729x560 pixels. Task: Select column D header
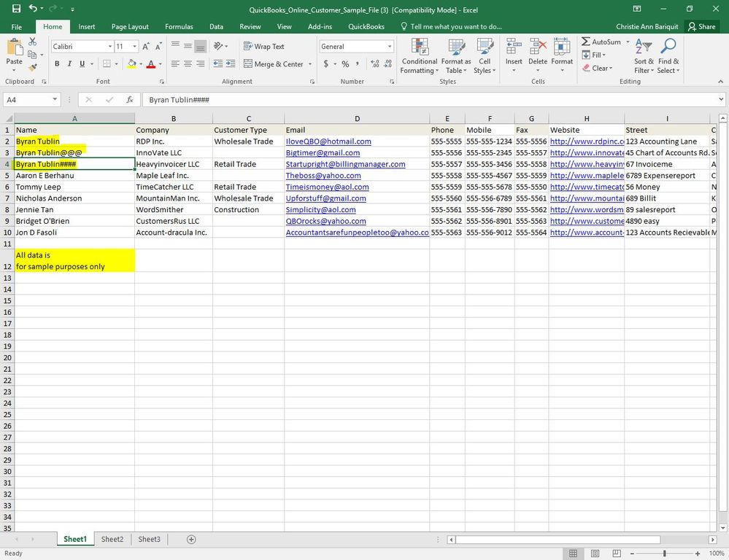357,119
